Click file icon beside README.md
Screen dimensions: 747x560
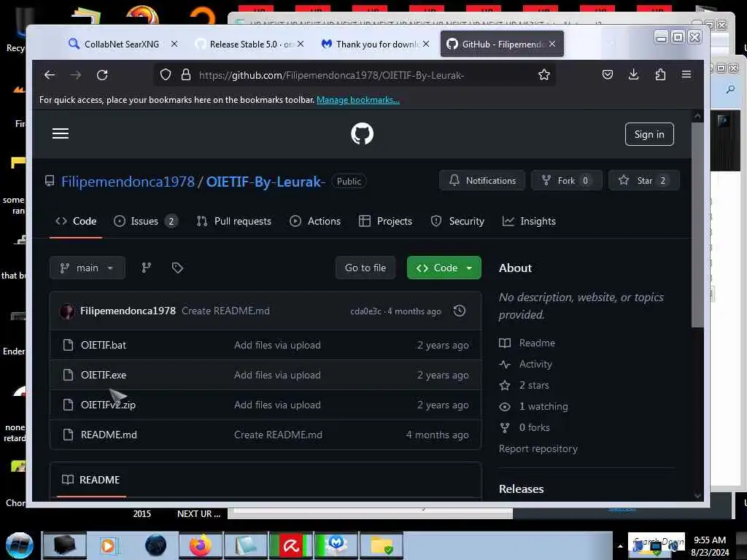point(68,435)
